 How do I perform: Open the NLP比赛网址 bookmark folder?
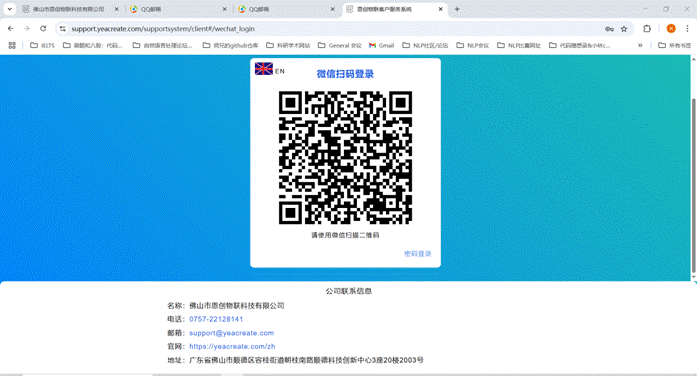[519, 45]
